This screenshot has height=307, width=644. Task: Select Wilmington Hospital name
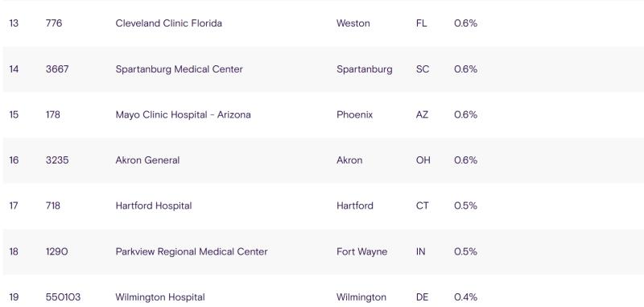[160, 297]
